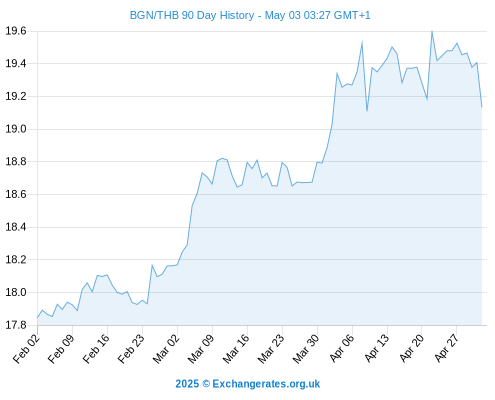The image size is (495, 400).
Task: Click the chart title BGN/THB 90 Day History
Action: (192, 15)
